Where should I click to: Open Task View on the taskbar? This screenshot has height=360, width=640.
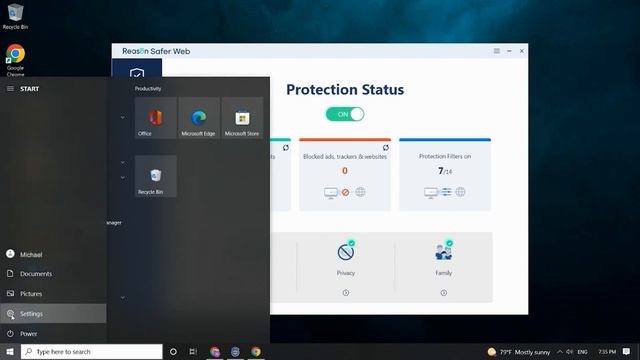(193, 351)
